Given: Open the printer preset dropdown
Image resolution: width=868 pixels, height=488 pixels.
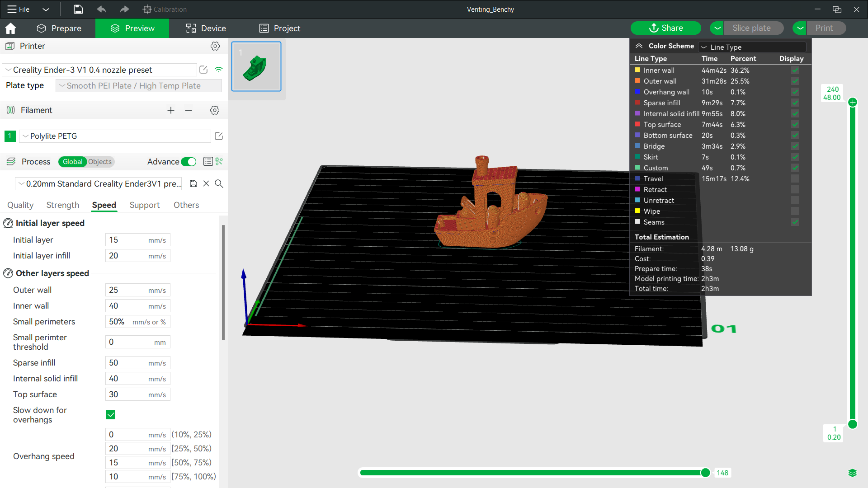Looking at the screenshot, I should 99,70.
